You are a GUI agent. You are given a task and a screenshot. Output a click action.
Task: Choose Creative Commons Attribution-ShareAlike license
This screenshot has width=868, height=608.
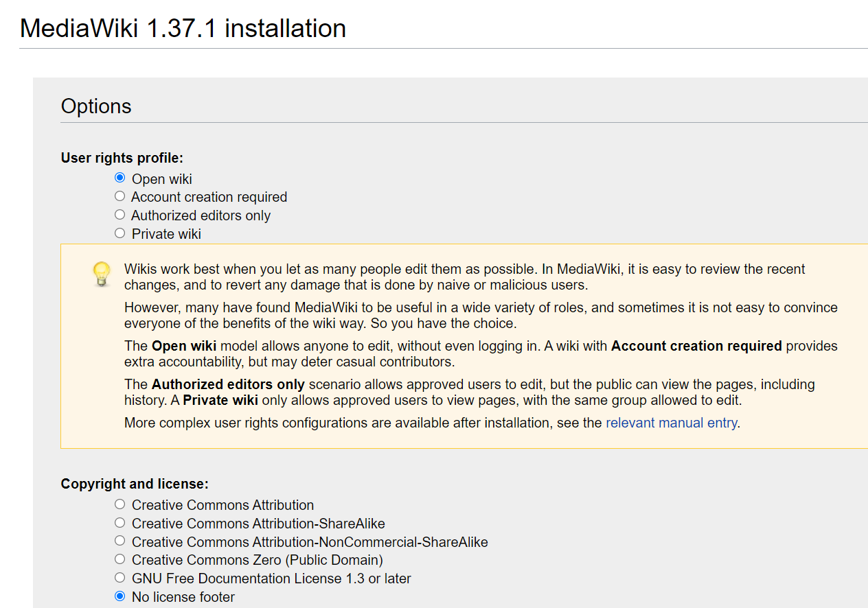(119, 522)
